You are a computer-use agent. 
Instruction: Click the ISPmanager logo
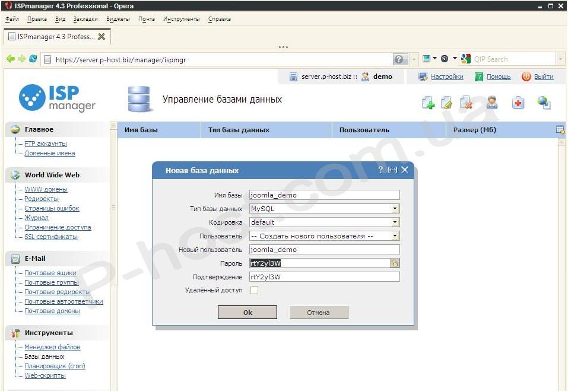click(x=57, y=98)
